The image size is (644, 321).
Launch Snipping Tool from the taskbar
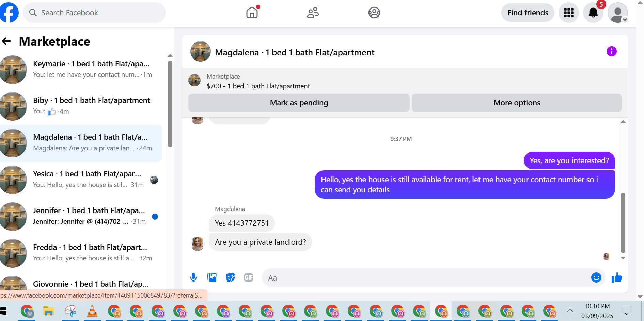[70, 311]
